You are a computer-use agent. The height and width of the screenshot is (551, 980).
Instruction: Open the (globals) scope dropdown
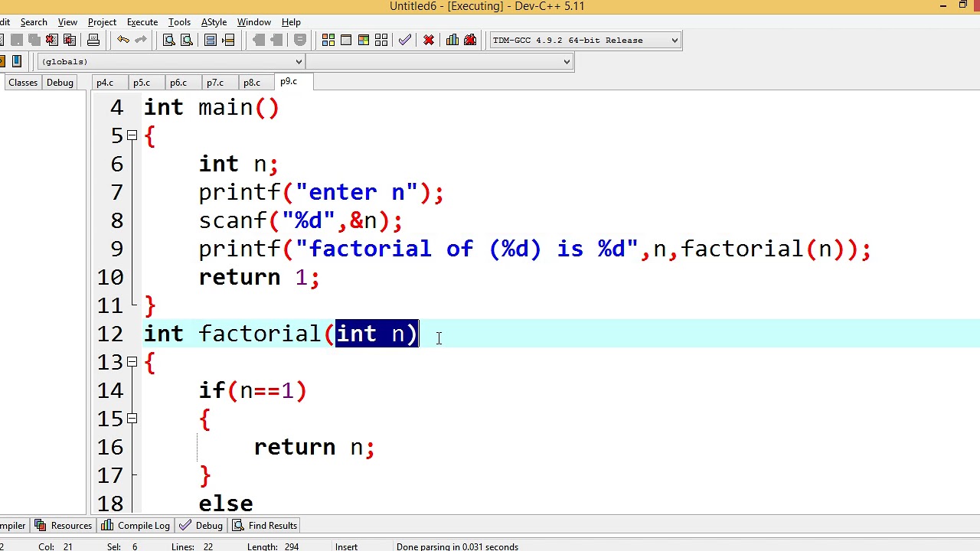[171, 61]
